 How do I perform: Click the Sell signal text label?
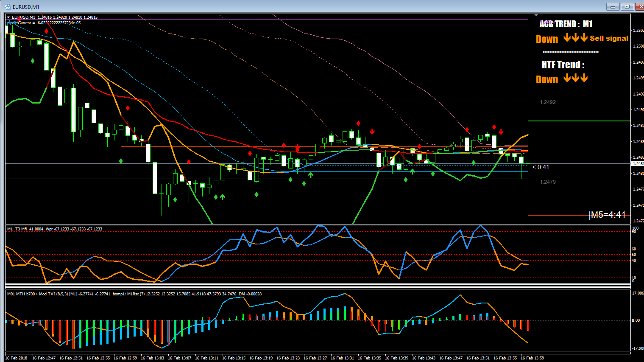(609, 38)
